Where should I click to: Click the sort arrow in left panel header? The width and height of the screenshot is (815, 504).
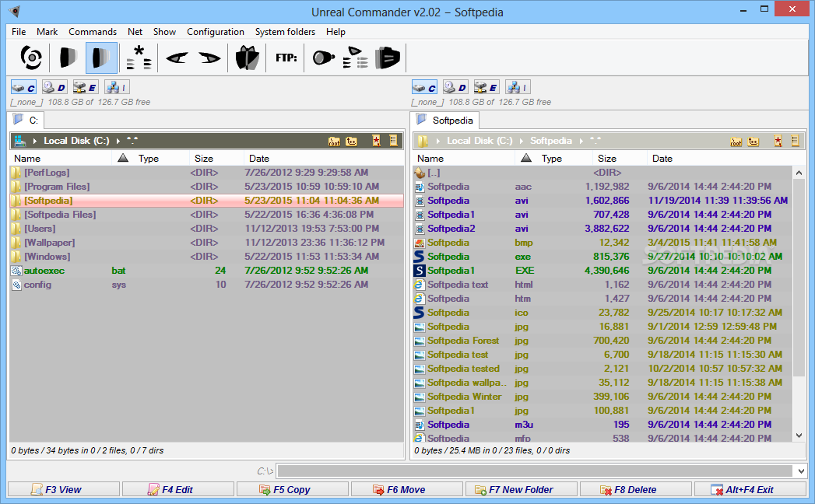click(123, 158)
